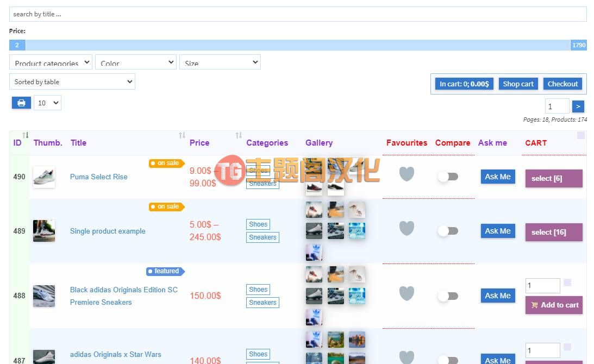The image size is (594, 364).
Task: Open Single product example link
Action: (108, 231)
